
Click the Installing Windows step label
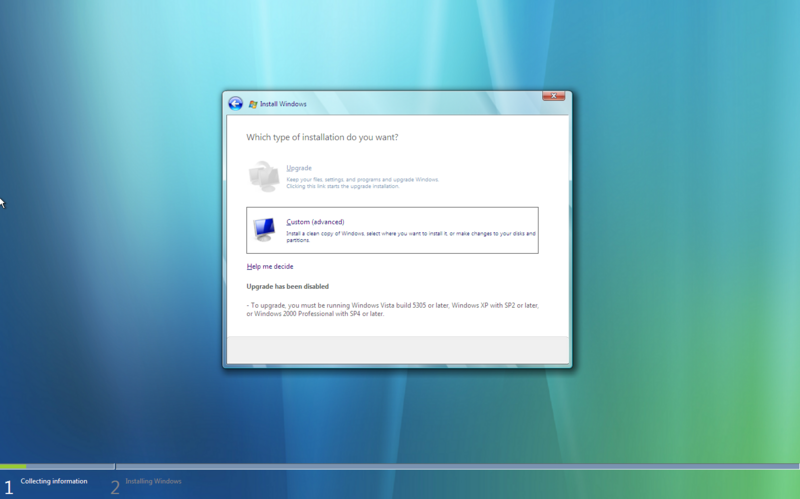point(153,481)
